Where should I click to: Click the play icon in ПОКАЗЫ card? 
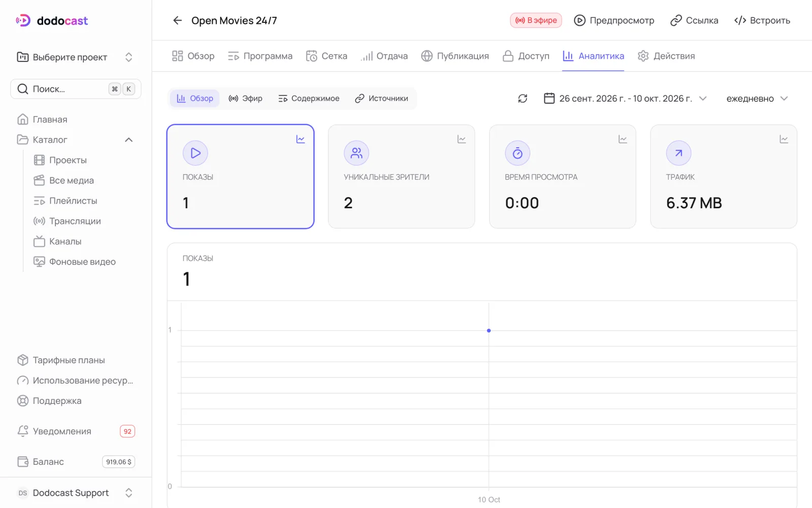[x=195, y=153]
